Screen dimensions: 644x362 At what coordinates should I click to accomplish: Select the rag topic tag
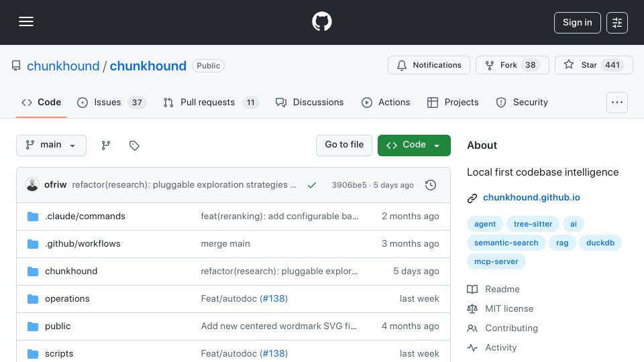[x=562, y=243]
